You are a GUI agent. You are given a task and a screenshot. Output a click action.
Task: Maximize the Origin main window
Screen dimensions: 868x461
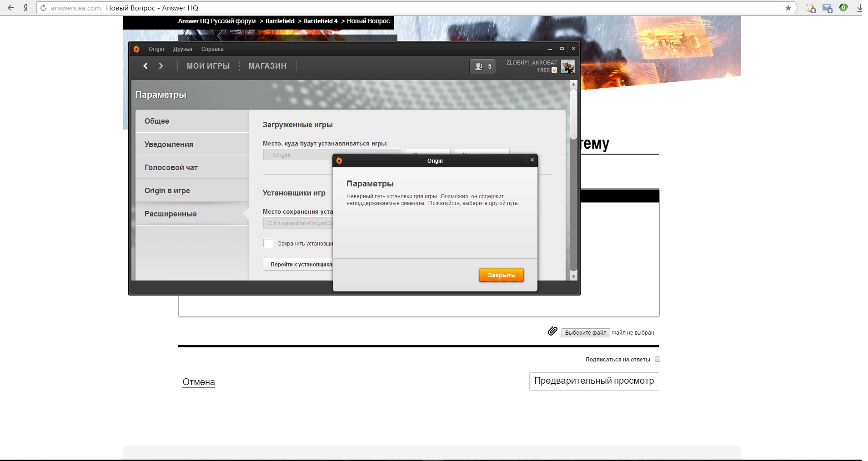562,49
